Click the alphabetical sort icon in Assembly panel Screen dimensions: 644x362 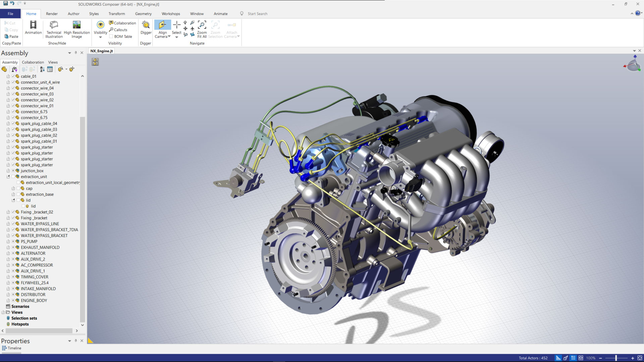click(x=42, y=69)
